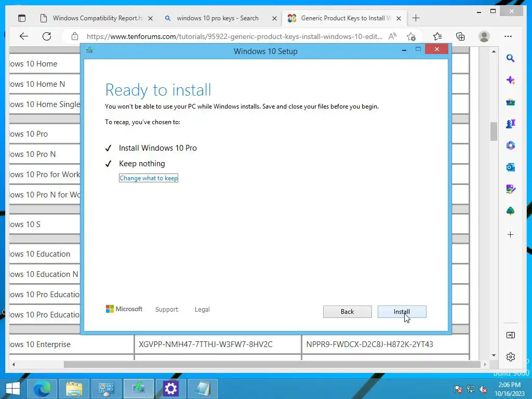Image resolution: width=532 pixels, height=399 pixels.
Task: Refresh the Edge page
Action: tap(47, 36)
